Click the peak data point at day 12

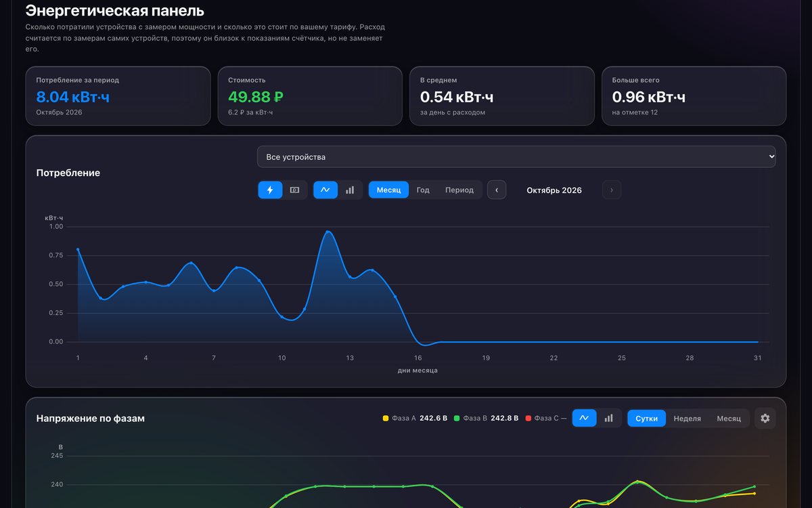[328, 232]
